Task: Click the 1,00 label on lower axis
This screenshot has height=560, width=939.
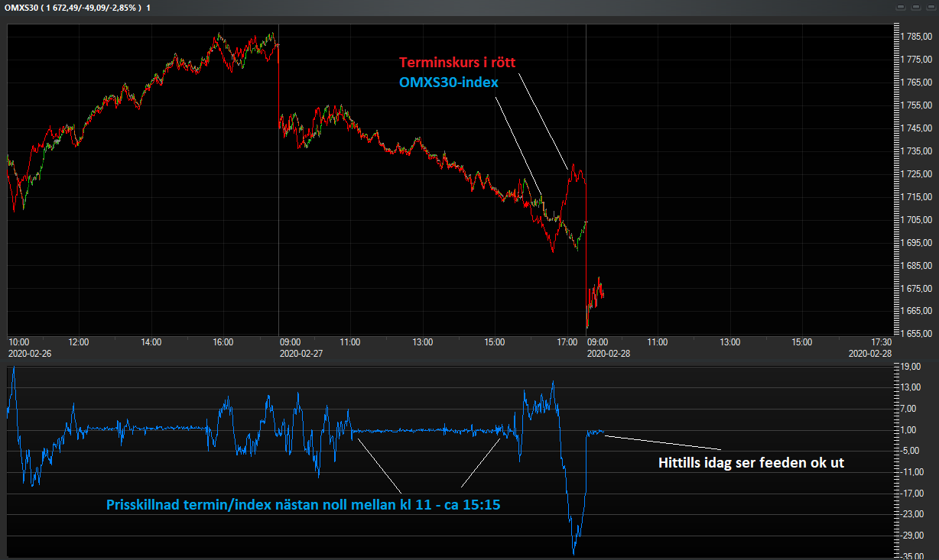Action: [x=911, y=430]
